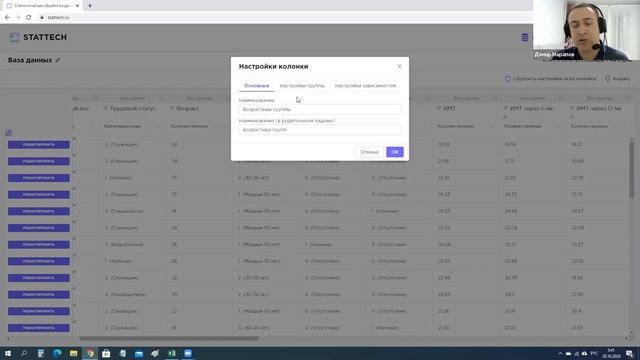Click the Наименование input field
Viewport: 640px width, 360px height.
(x=320, y=109)
